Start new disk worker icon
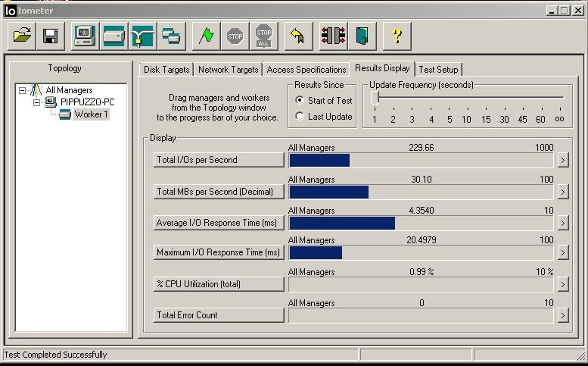The height and width of the screenshot is (366, 588). click(x=114, y=36)
